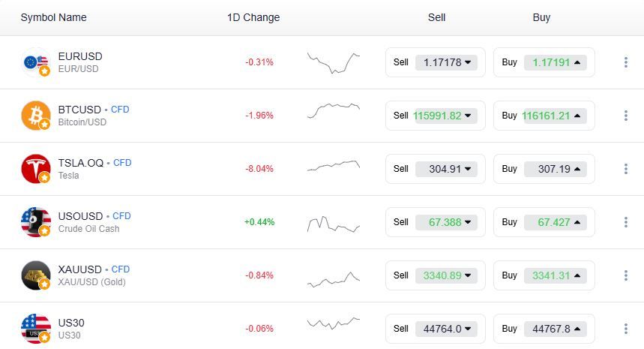Click the Bitcoin BTCUSD icon

[x=35, y=116]
